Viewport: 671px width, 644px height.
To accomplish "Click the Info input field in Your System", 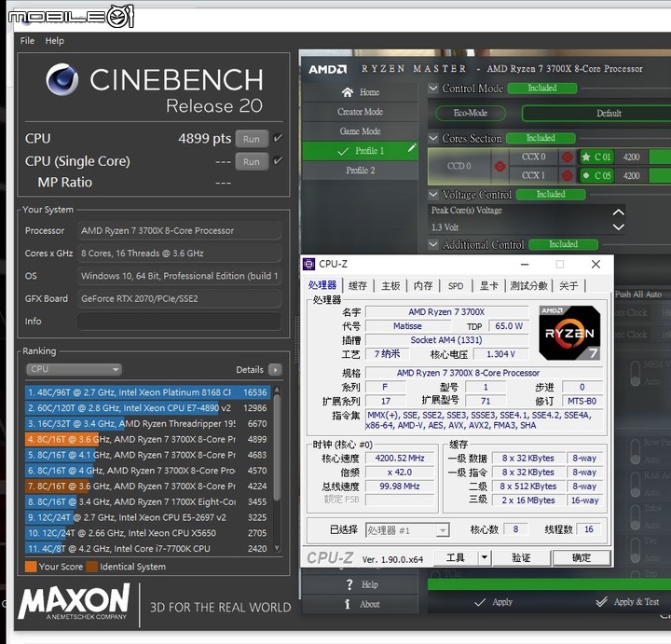I will tap(179, 322).
